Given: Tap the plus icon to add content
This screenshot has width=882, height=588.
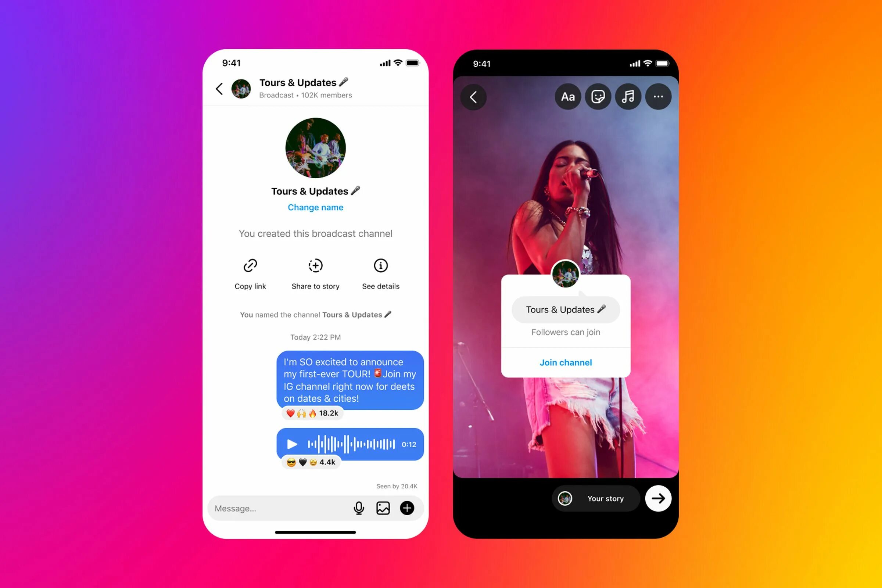Looking at the screenshot, I should (408, 508).
